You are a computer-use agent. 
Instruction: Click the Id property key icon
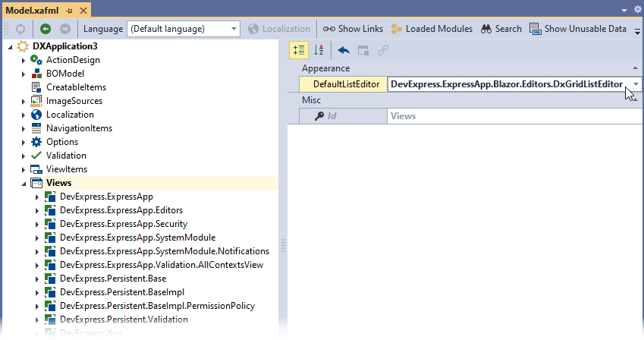[x=319, y=116]
